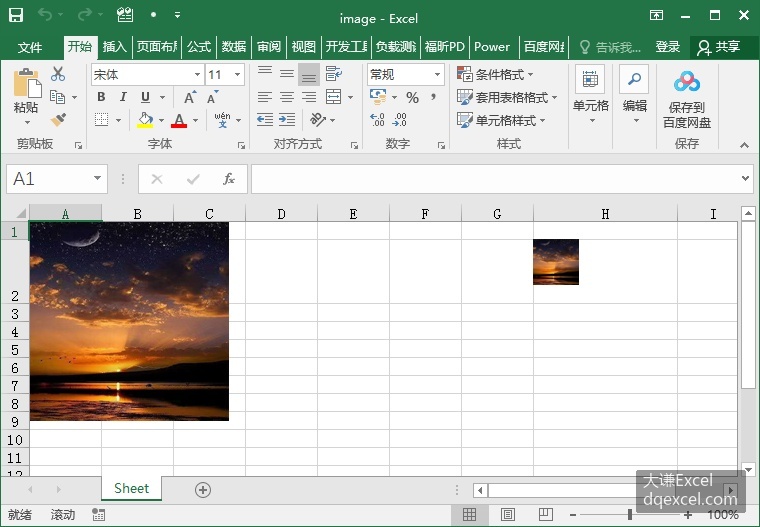Open the 单元格 cells group button

pos(590,96)
